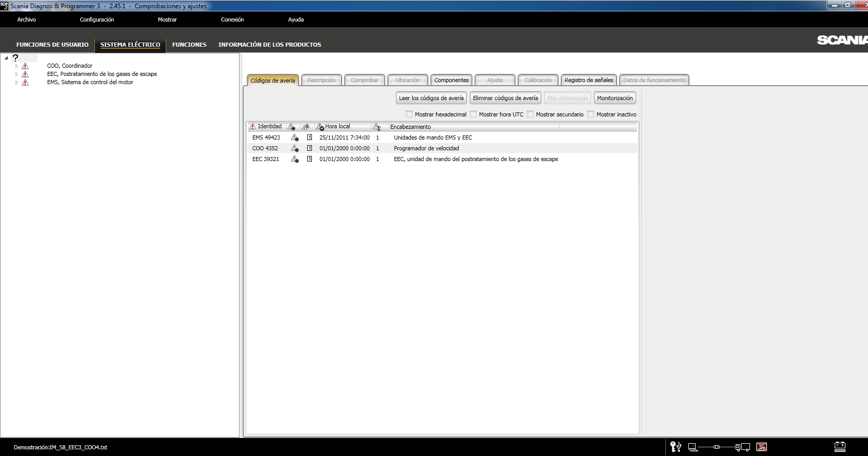Sort by the Identidad column header
868x456 pixels.
pyautogui.click(x=266, y=127)
